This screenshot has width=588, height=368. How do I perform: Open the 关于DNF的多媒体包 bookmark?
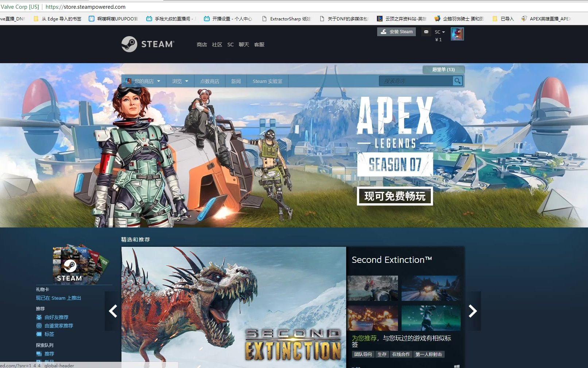(x=344, y=19)
